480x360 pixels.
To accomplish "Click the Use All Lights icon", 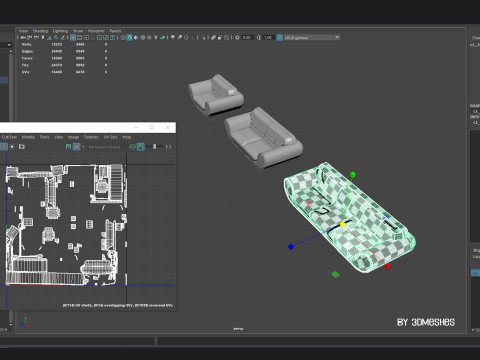I will tap(156, 38).
